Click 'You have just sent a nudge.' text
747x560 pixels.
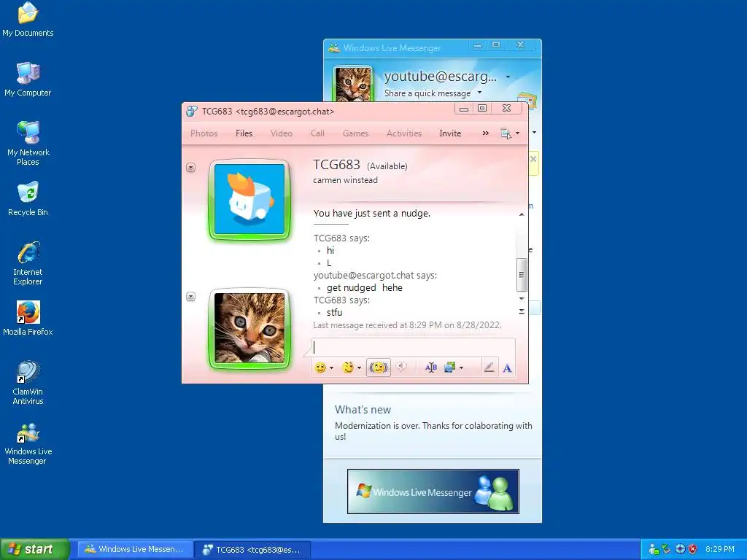coord(371,214)
